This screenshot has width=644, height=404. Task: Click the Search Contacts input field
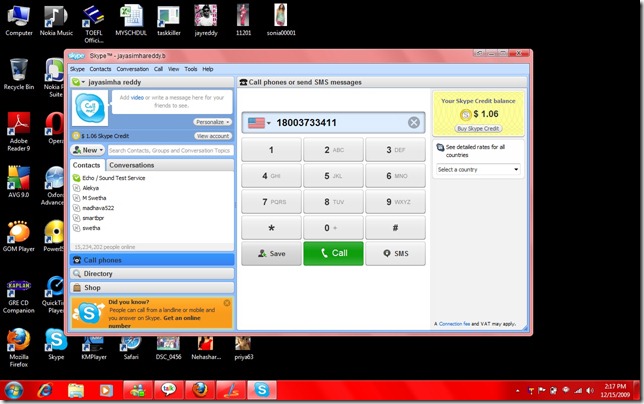click(x=170, y=151)
